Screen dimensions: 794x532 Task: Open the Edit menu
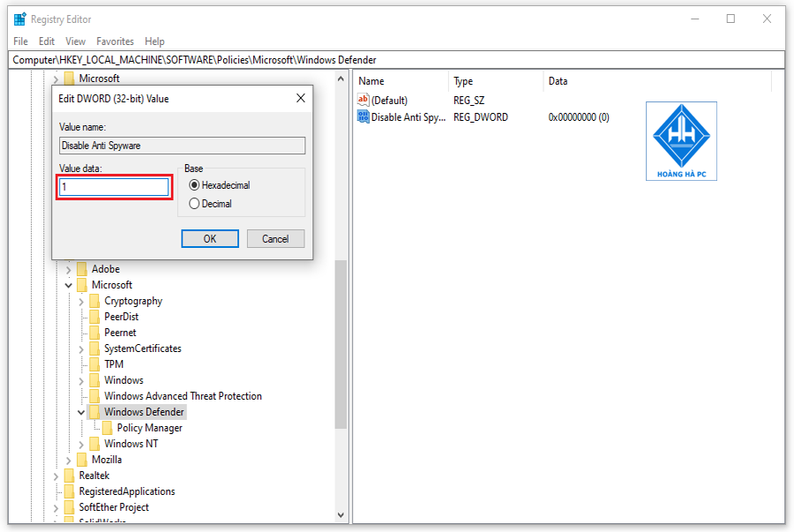coord(47,41)
